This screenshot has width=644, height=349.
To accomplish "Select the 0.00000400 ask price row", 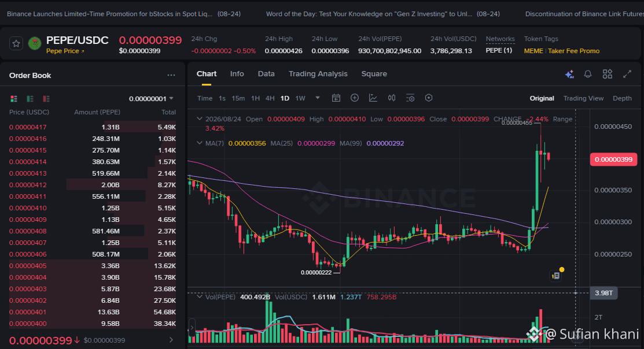I will click(x=93, y=324).
